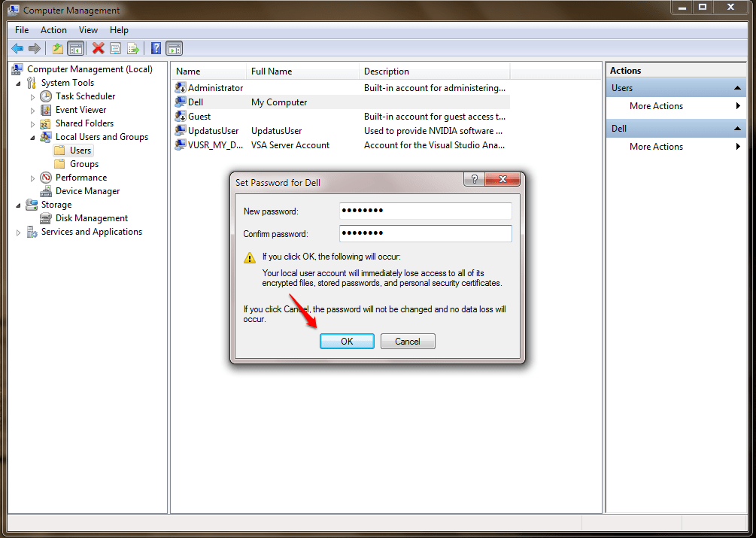This screenshot has height=538, width=756.
Task: Expand the Shared Folders node arrow
Action: [x=33, y=124]
